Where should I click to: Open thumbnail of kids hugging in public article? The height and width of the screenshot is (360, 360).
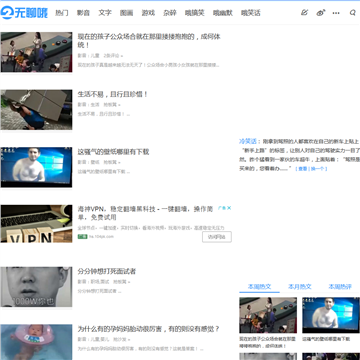[36, 52]
